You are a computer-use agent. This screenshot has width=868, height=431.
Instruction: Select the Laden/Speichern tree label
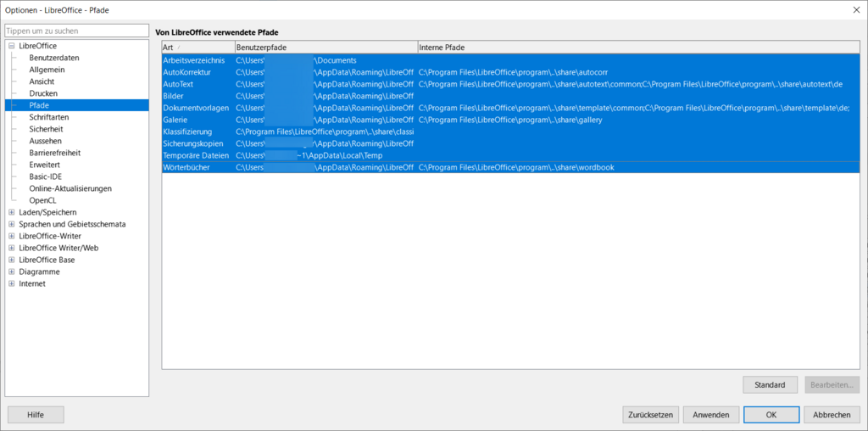[47, 212]
